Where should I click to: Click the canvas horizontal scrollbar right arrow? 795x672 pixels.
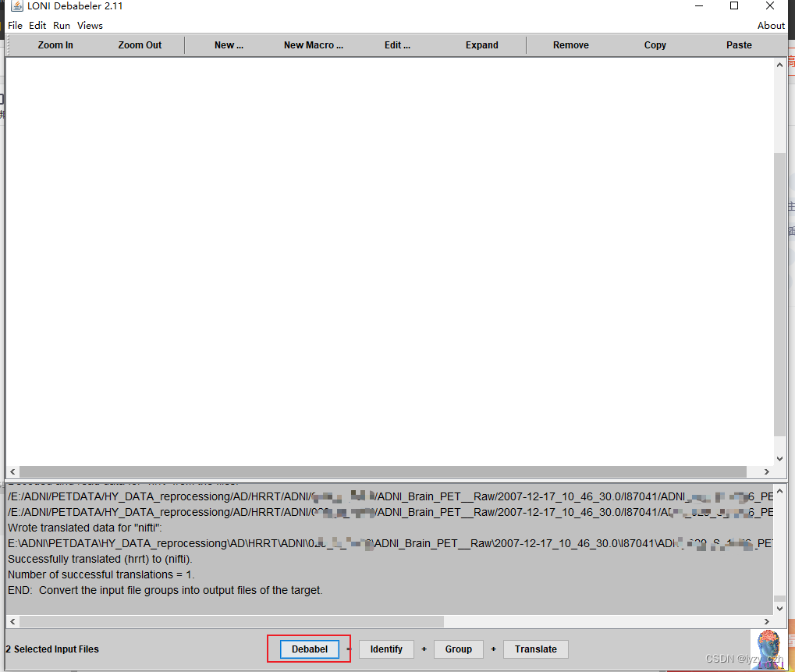(x=767, y=471)
